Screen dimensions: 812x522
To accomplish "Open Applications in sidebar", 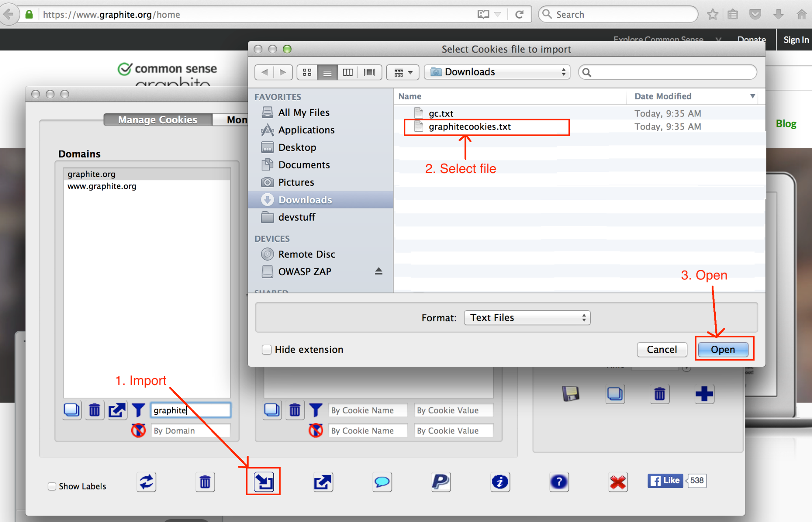I will click(x=306, y=130).
